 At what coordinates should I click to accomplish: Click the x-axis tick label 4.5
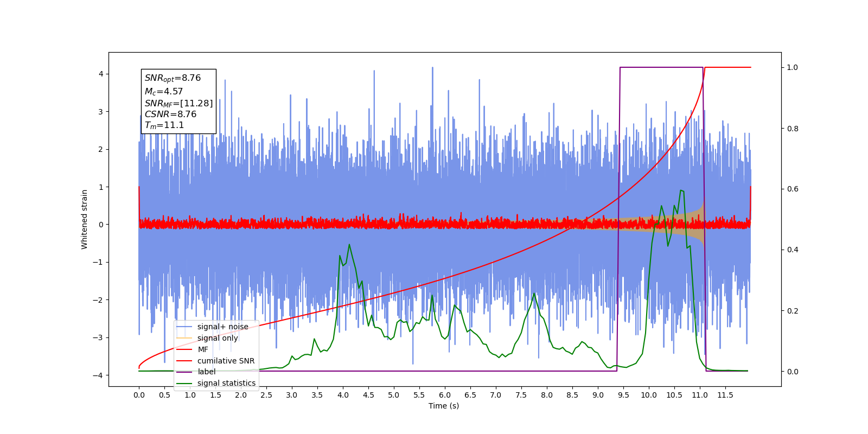(x=368, y=395)
